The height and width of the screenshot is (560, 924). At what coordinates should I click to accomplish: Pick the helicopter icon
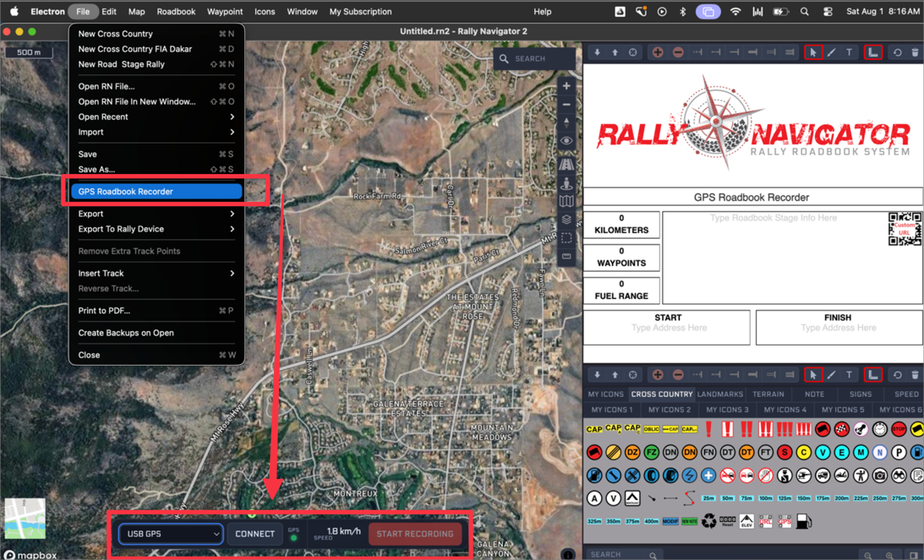click(803, 476)
